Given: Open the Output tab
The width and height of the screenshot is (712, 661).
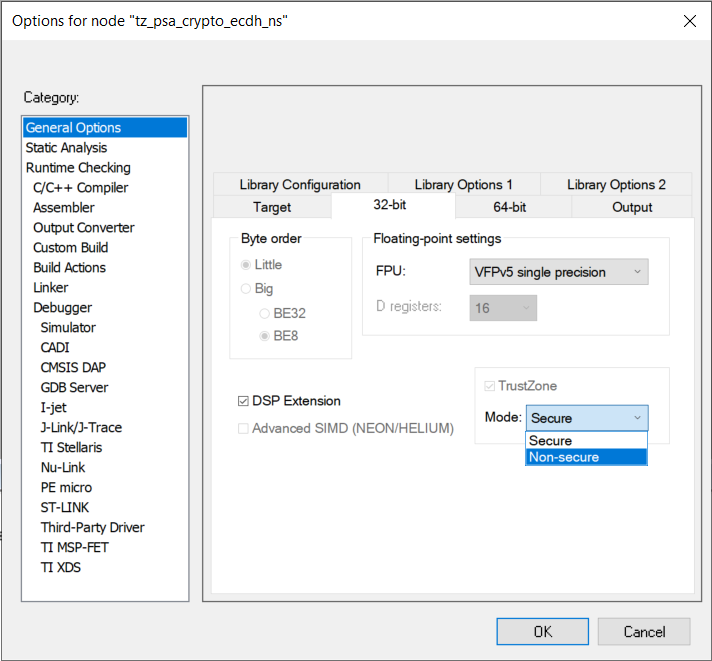Looking at the screenshot, I should (x=632, y=207).
